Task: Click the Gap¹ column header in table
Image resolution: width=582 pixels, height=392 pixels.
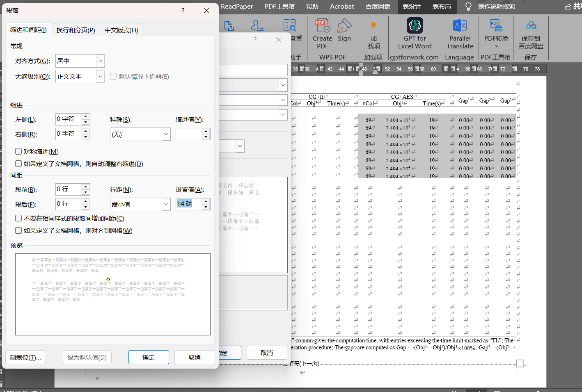Action: pos(464,100)
